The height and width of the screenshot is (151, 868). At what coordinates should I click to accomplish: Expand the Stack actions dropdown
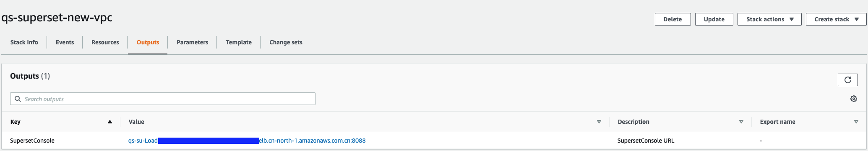(x=769, y=19)
